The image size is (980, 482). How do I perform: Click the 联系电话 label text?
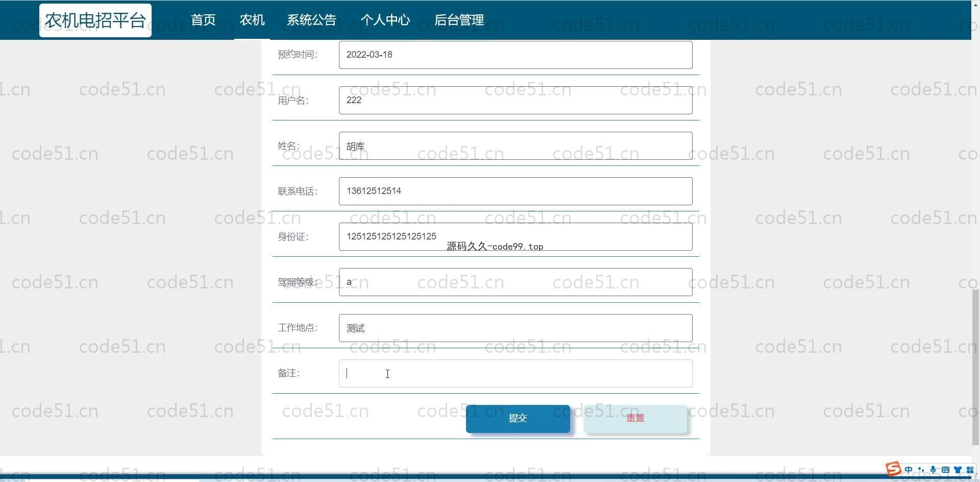tap(298, 191)
